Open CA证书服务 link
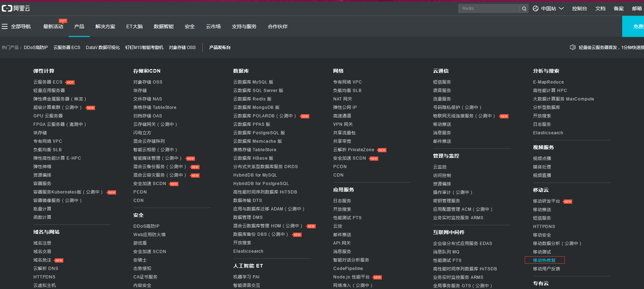Screen dimensions: 644x289 [x=145, y=277]
